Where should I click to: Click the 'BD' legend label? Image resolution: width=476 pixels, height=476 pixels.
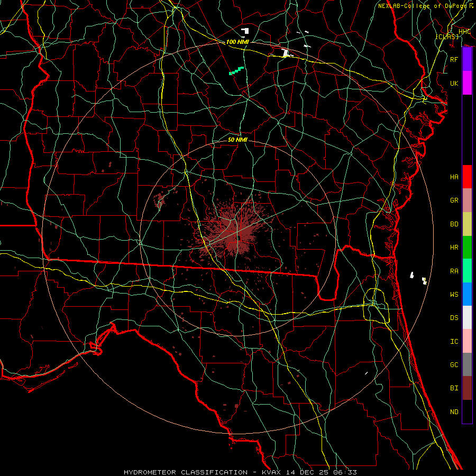[454, 224]
